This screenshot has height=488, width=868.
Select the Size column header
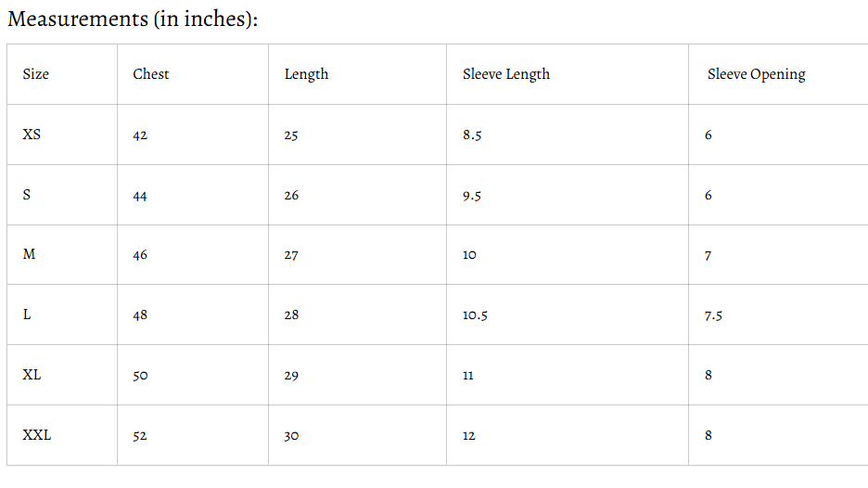[x=36, y=74]
